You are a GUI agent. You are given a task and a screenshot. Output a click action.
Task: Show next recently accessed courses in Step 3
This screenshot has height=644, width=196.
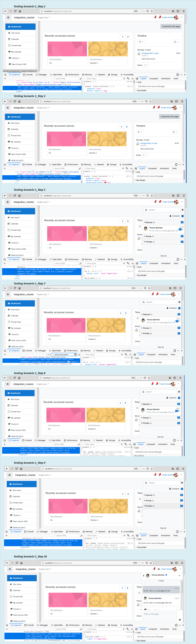[127, 127]
